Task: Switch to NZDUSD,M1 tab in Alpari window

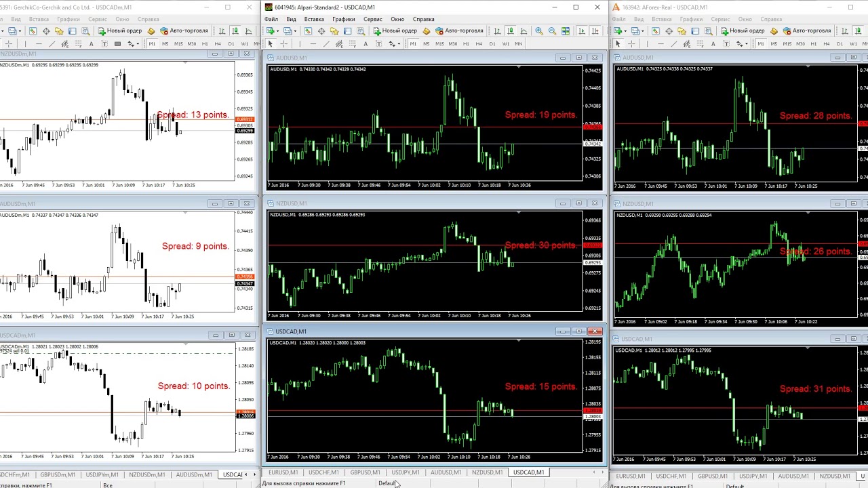Action: [x=487, y=472]
